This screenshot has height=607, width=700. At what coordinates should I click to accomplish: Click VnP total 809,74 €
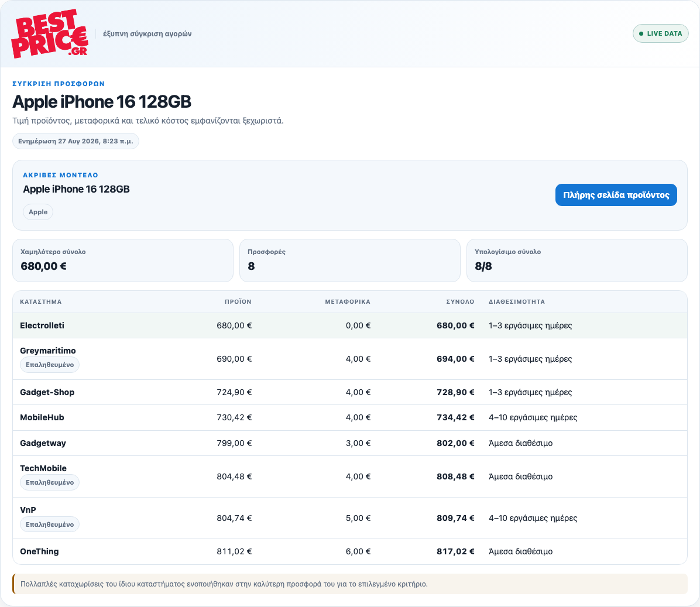(455, 518)
